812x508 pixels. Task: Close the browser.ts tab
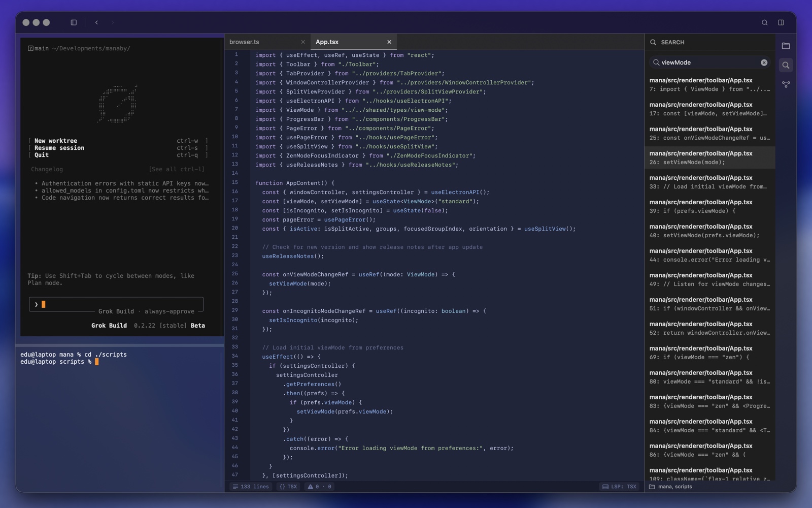tap(303, 42)
